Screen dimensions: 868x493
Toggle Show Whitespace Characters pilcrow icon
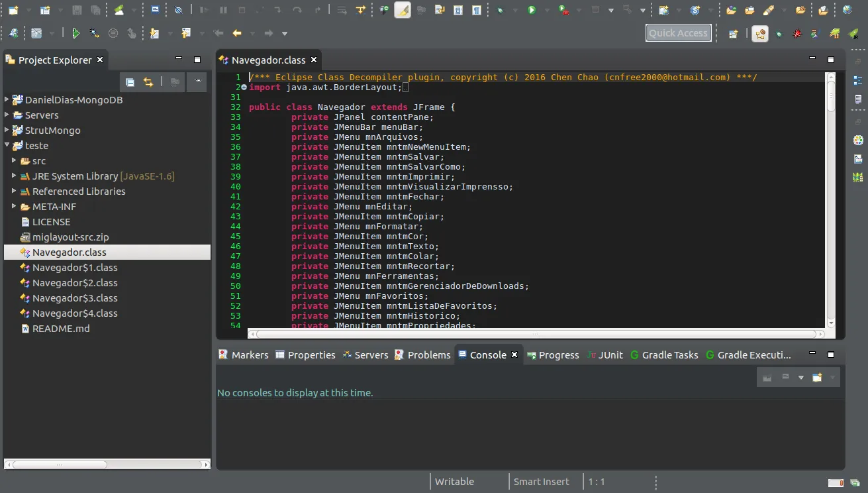(x=477, y=10)
